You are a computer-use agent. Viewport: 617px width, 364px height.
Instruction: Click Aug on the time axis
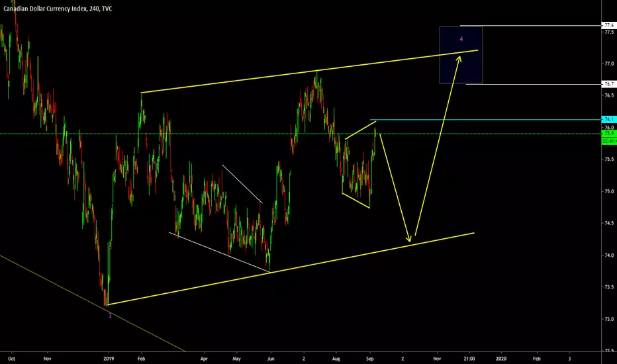tap(336, 359)
